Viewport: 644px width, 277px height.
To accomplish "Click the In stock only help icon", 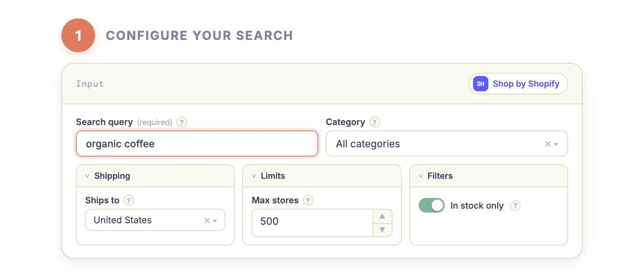I will pyautogui.click(x=515, y=206).
